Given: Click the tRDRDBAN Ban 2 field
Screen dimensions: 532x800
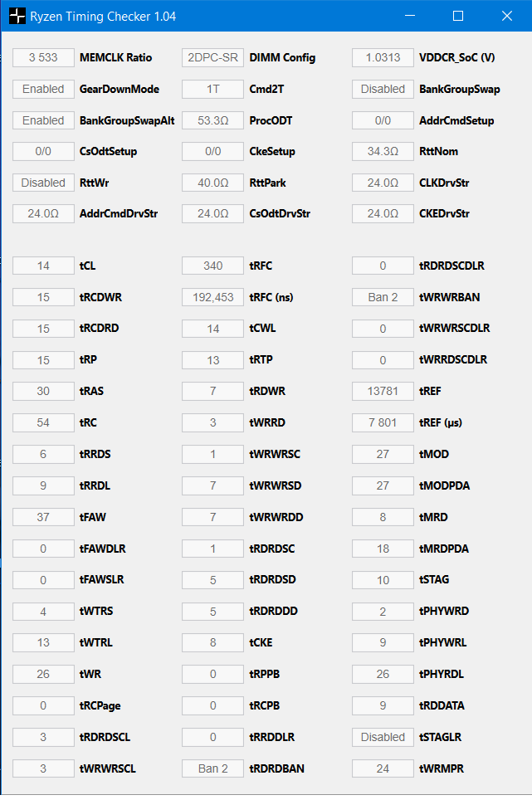Looking at the screenshot, I should 213,769.
